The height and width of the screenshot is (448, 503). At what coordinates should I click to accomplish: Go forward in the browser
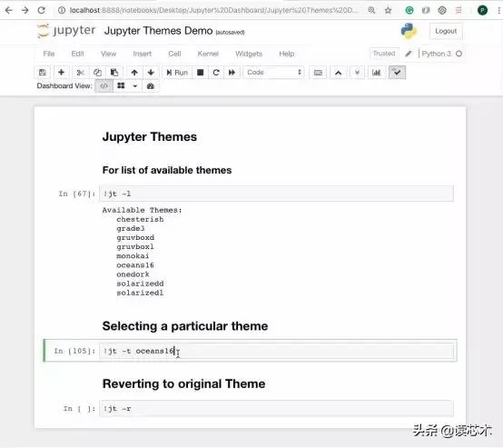pos(25,10)
